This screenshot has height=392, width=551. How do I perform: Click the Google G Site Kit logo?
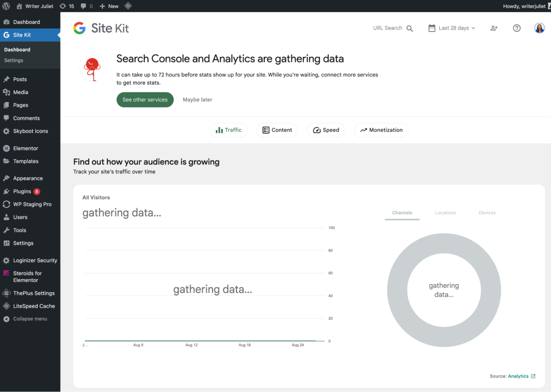coord(80,28)
